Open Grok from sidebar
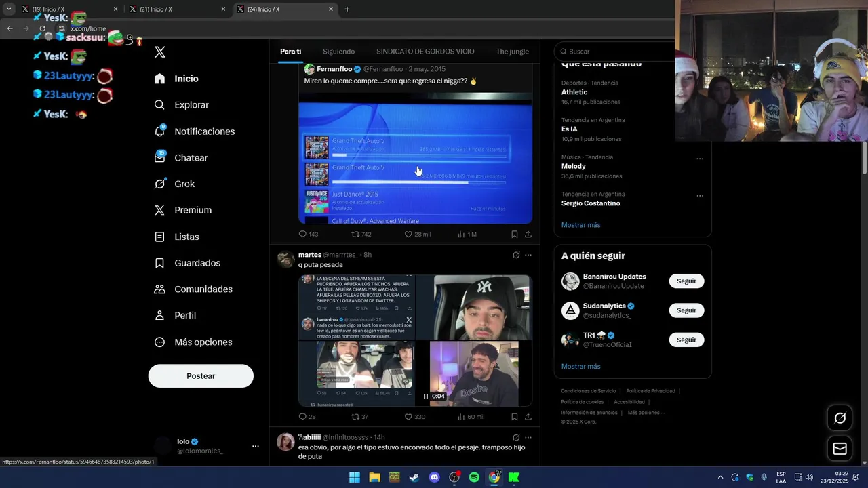Screen dimensions: 868x488 (175, 184)
